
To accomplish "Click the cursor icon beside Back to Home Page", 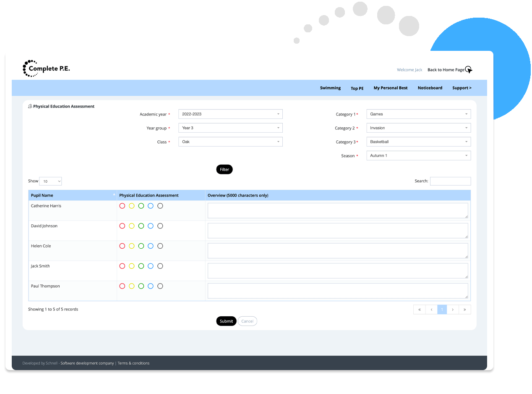I will pyautogui.click(x=469, y=70).
